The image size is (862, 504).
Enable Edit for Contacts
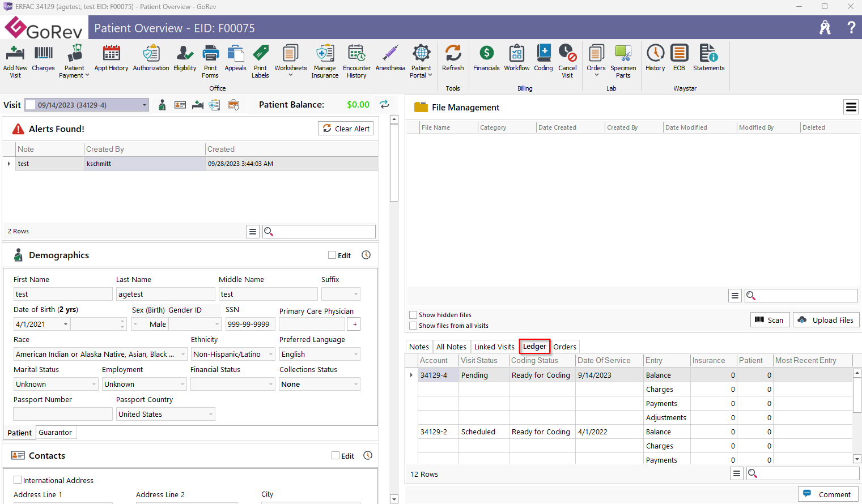(x=336, y=455)
